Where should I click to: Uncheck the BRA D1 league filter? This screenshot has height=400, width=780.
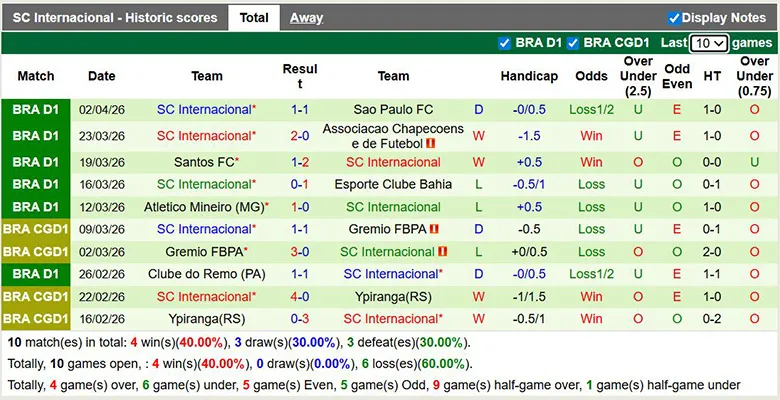(x=504, y=43)
